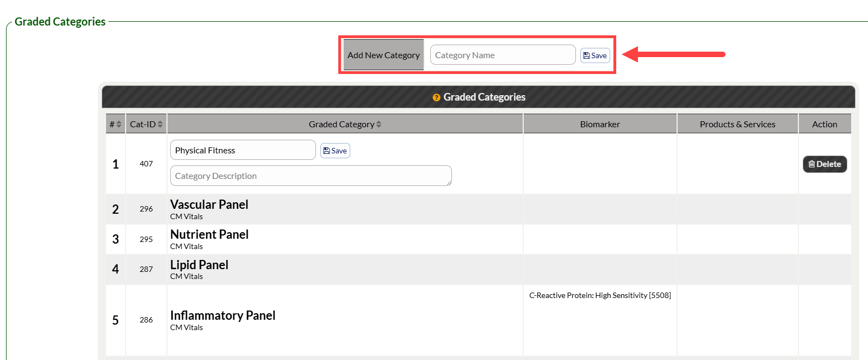This screenshot has width=868, height=360.
Task: Select the Nutrient Panel category
Action: [x=209, y=234]
